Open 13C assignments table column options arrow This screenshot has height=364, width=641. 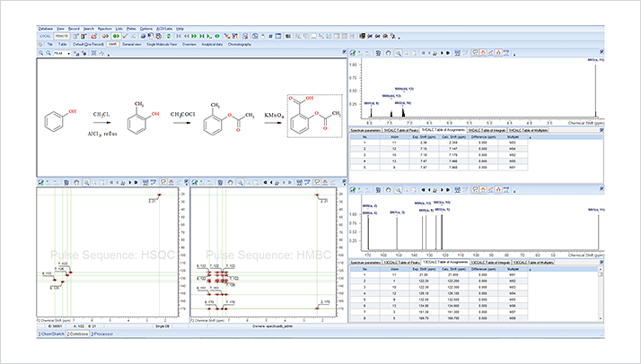coord(531,269)
